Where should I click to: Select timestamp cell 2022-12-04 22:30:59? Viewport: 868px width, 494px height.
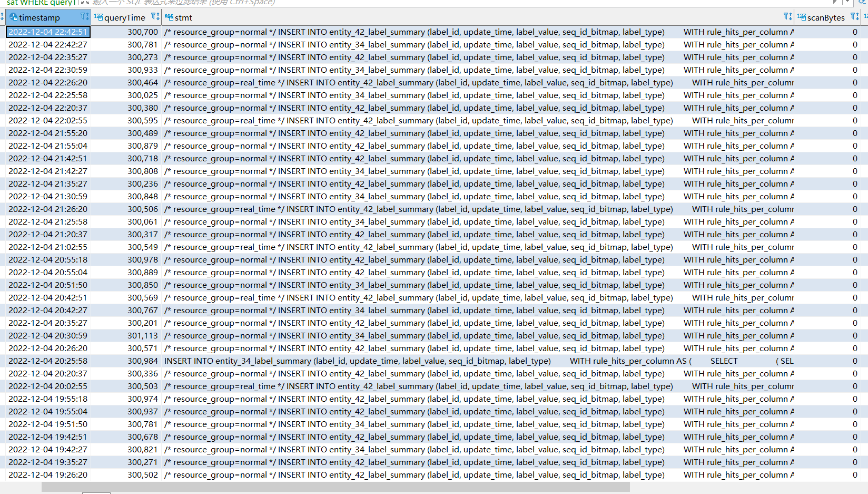coord(48,70)
